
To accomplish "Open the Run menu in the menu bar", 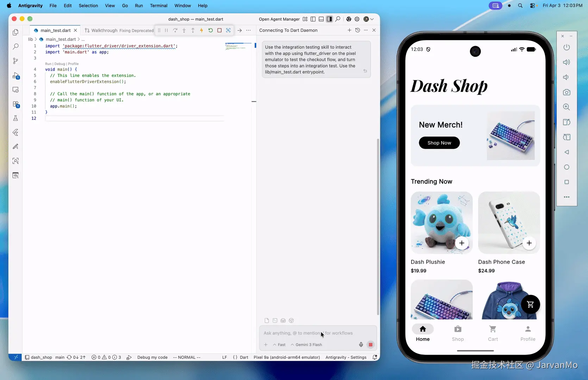I will pyautogui.click(x=139, y=6).
